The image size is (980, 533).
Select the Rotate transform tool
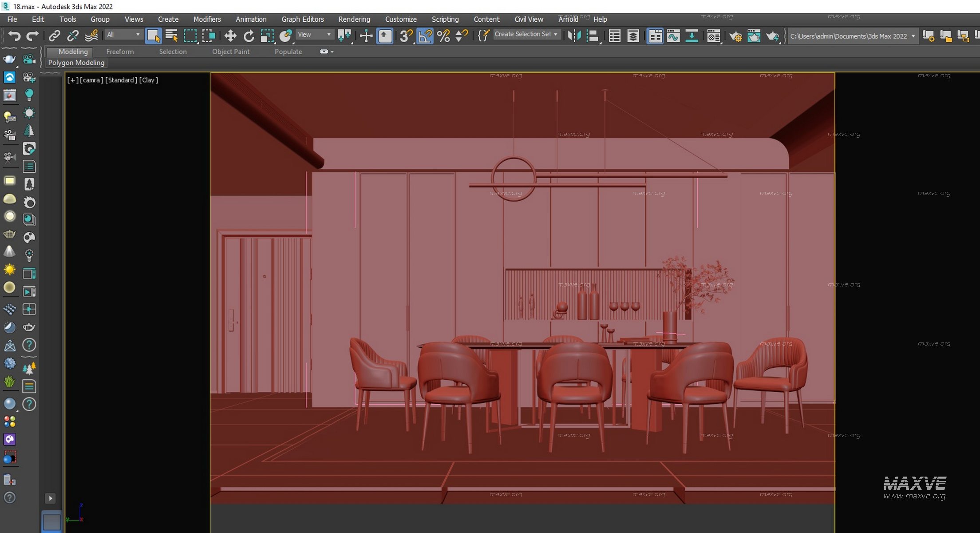pos(249,36)
